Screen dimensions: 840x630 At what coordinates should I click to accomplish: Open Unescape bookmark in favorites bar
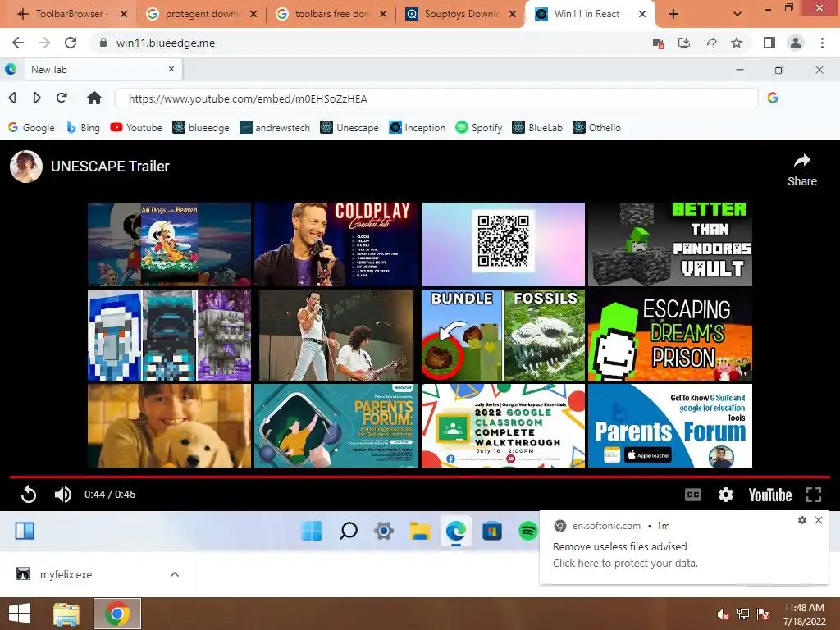point(349,127)
